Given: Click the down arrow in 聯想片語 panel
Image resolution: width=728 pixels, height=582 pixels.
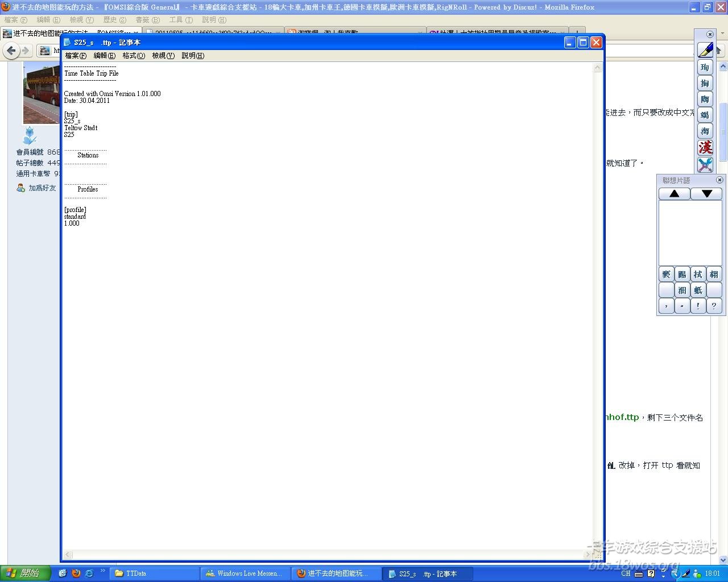Looking at the screenshot, I should point(706,194).
